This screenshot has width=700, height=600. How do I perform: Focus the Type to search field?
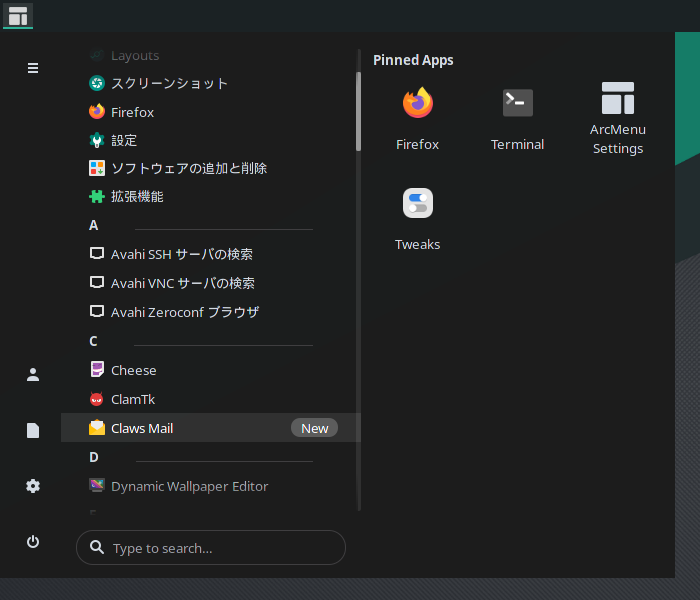(211, 547)
